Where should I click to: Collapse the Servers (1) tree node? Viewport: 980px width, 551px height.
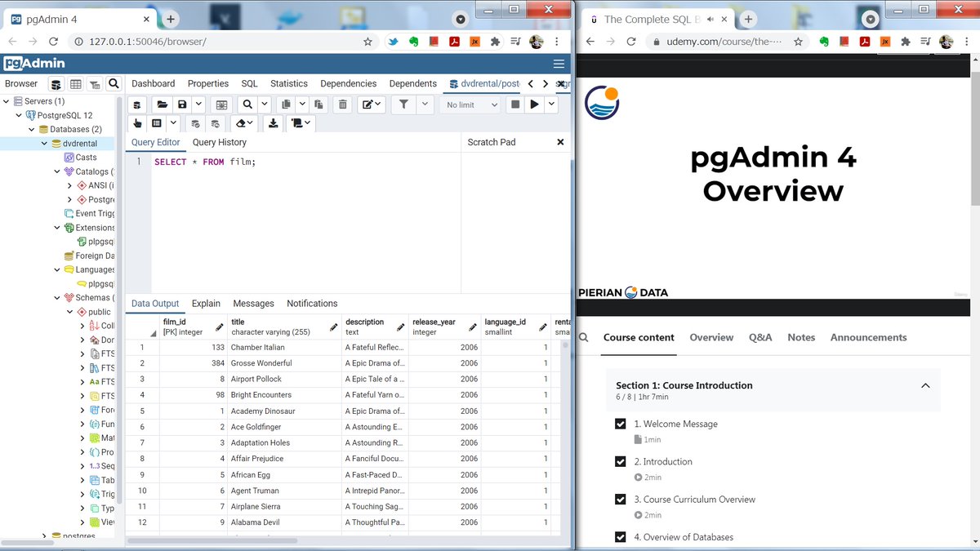(x=7, y=101)
